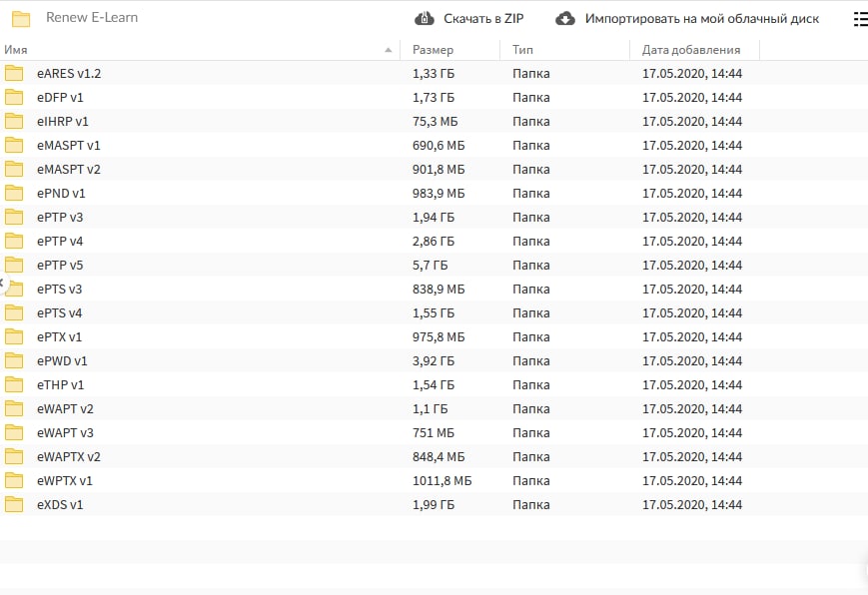Open the eMASPT v1 folder name
This screenshot has width=868, height=595.
(x=69, y=145)
